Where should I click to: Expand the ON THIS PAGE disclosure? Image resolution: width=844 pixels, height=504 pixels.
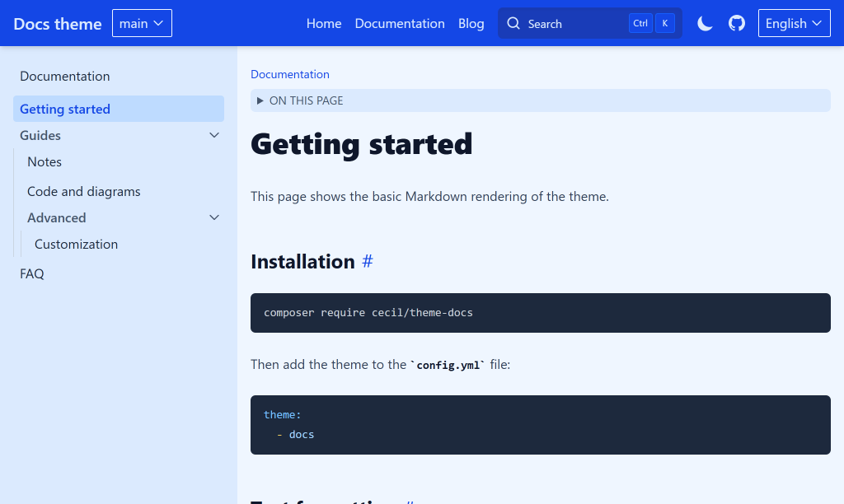(541, 100)
